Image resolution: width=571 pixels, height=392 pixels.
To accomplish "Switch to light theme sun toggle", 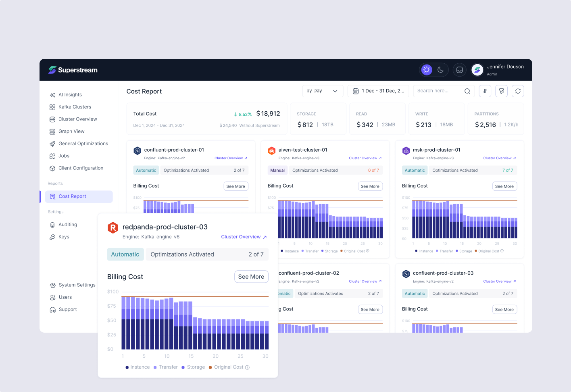I will tap(427, 70).
